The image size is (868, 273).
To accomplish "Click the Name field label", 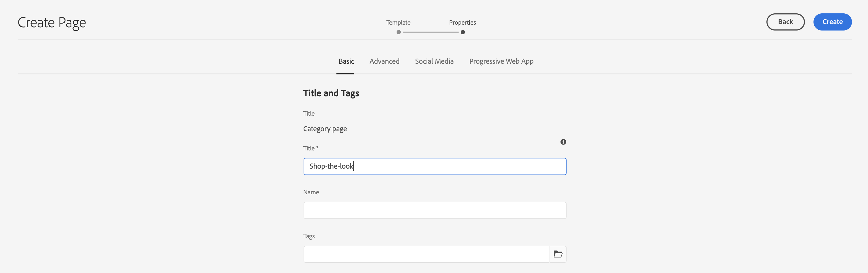I will (311, 192).
